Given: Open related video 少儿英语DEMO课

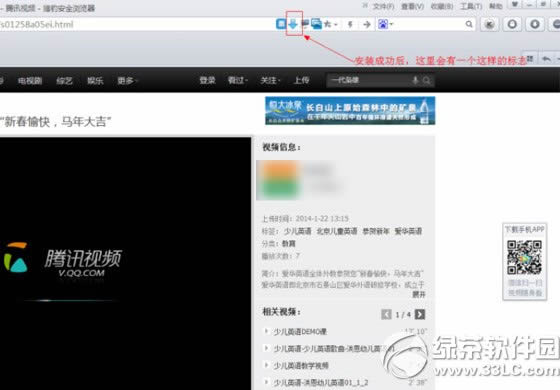Looking at the screenshot, I should coord(300,332).
